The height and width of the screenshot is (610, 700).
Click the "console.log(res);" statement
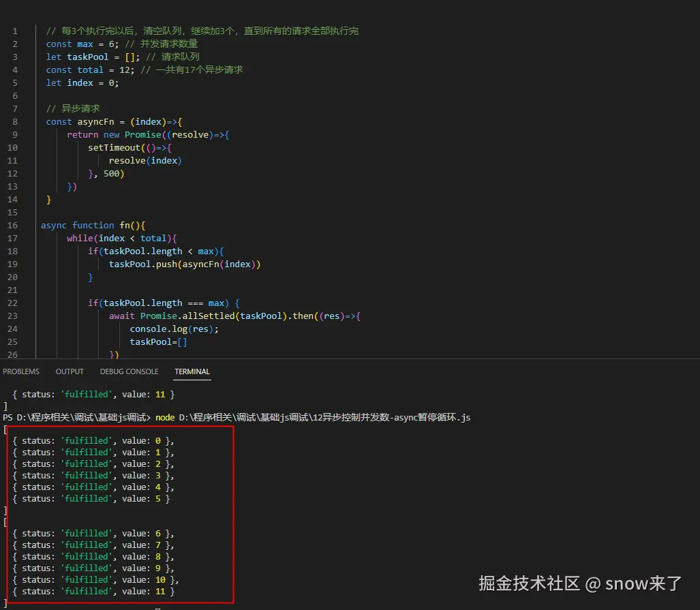[174, 329]
